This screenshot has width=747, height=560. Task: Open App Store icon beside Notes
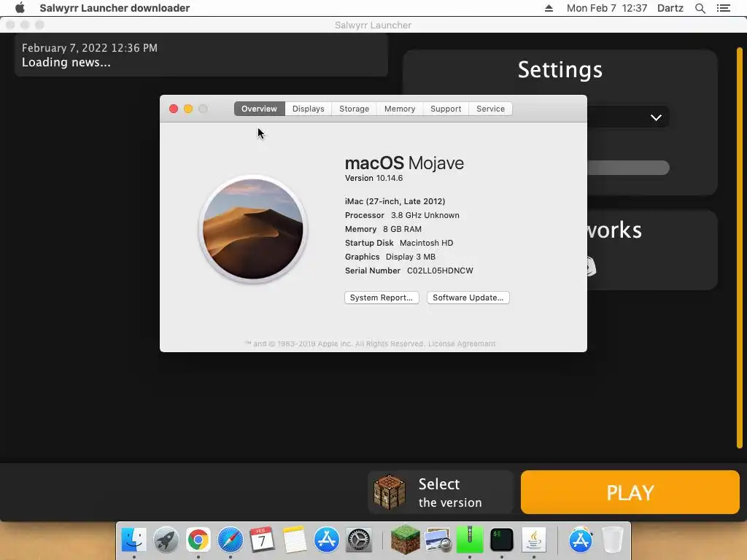(x=327, y=540)
